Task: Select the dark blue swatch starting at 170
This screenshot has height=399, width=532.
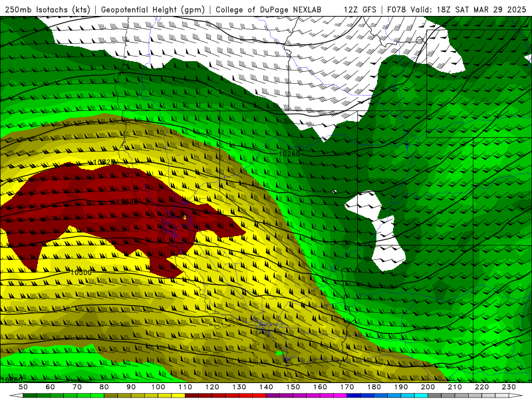Action: point(354,396)
